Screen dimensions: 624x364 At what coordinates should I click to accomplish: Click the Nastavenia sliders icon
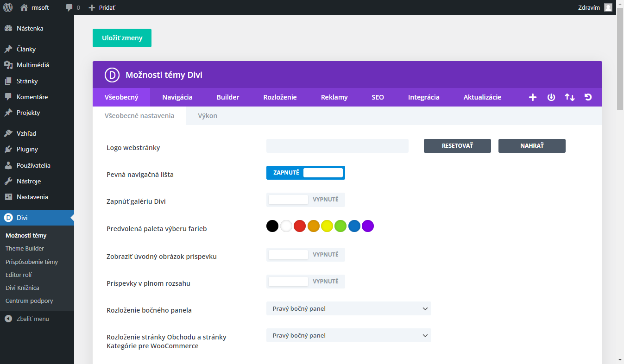8,197
